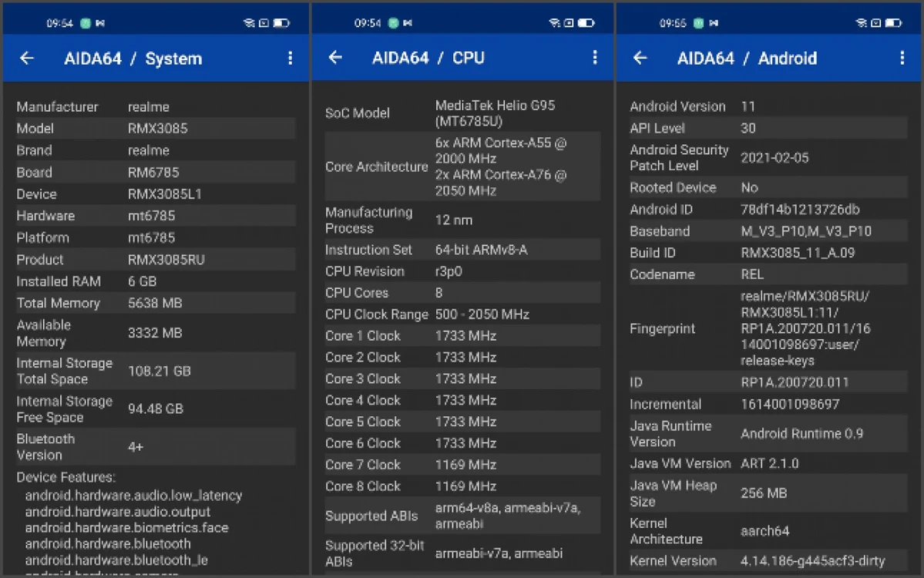
Task: Go back from the AIDA64 CPU screen
Action: pos(335,57)
